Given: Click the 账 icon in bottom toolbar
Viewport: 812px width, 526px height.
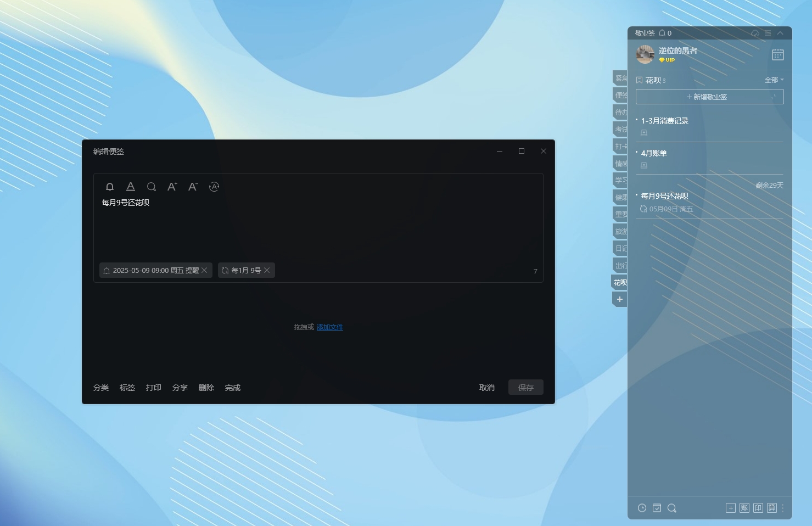Looking at the screenshot, I should tap(744, 508).
